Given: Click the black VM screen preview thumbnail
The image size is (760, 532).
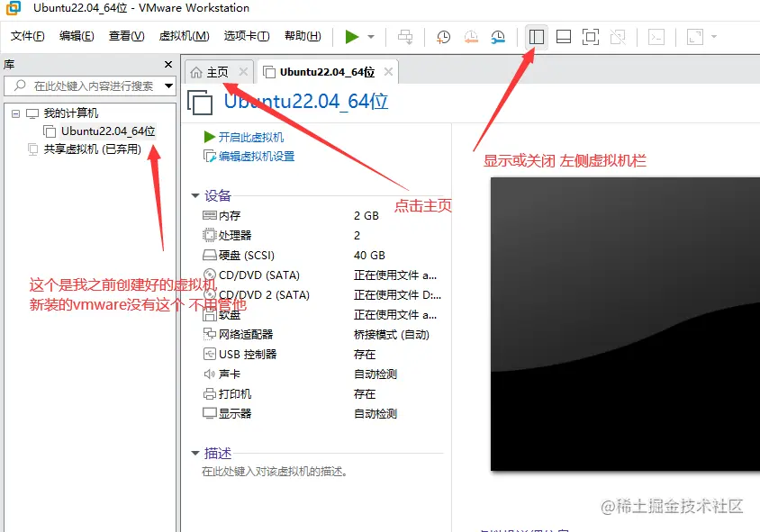Looking at the screenshot, I should coord(625,324).
